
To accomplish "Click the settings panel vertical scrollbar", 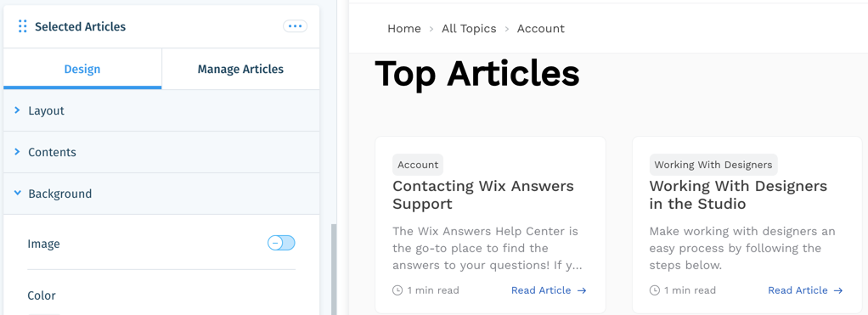I will coord(333,270).
